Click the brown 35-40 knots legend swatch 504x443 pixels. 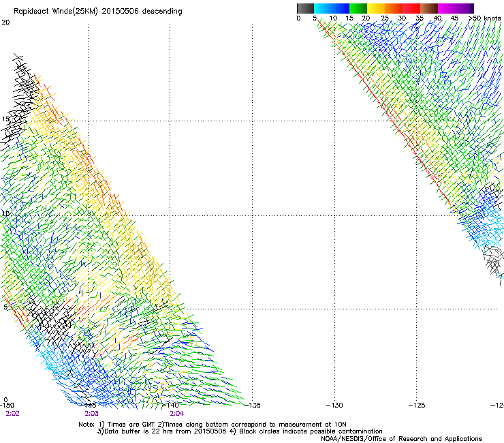point(429,8)
